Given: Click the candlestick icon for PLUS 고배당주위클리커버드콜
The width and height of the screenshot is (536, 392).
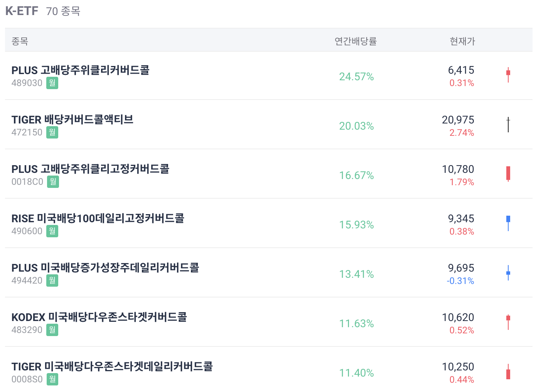Looking at the screenshot, I should (508, 75).
